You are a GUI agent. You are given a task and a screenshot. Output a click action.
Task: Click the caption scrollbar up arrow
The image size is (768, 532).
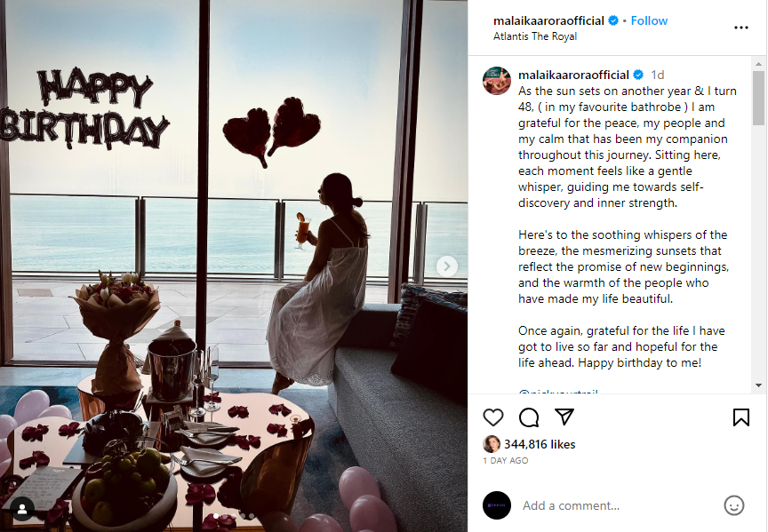(x=758, y=64)
